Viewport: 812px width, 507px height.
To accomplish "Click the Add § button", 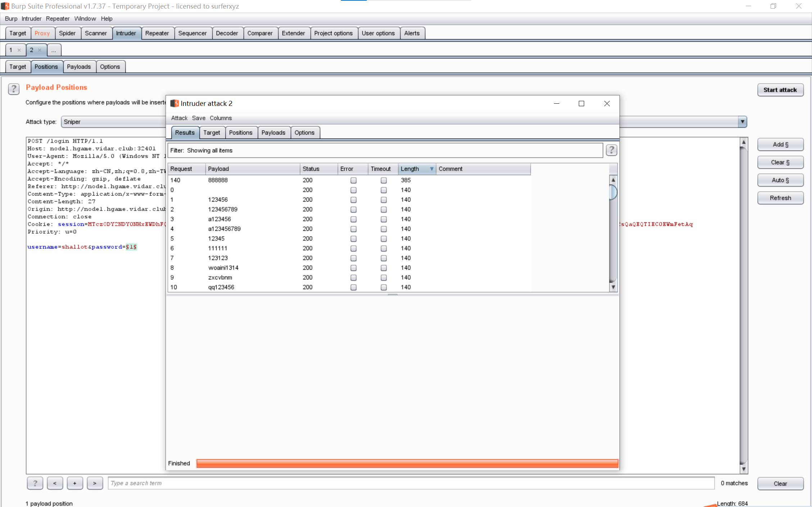I will (x=780, y=144).
